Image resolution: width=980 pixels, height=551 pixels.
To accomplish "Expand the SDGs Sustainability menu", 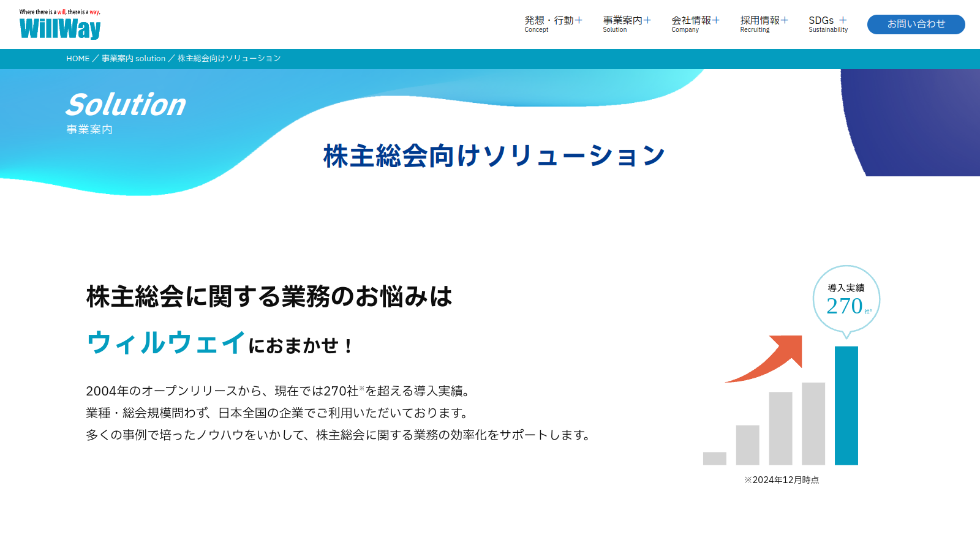I will pyautogui.click(x=828, y=24).
